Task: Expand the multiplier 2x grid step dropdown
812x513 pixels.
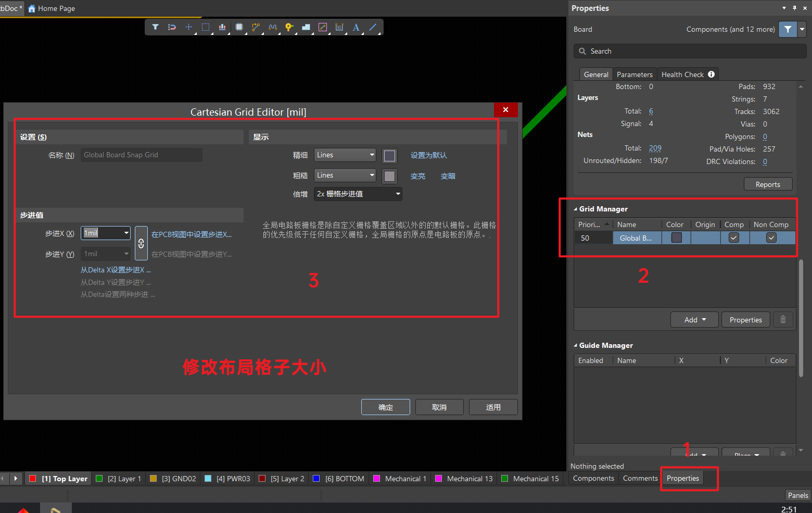Action: [x=358, y=194]
